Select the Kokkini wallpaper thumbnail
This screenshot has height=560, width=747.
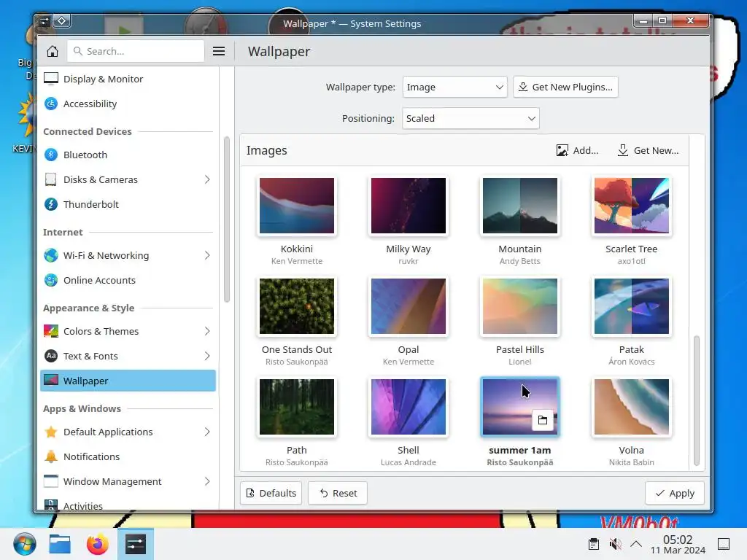pyautogui.click(x=297, y=206)
